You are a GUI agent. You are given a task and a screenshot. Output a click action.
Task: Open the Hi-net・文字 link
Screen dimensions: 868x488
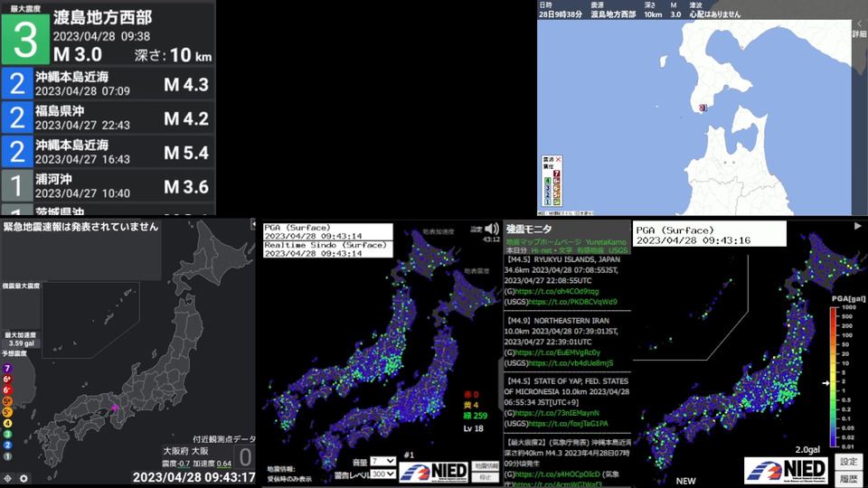tap(552, 250)
